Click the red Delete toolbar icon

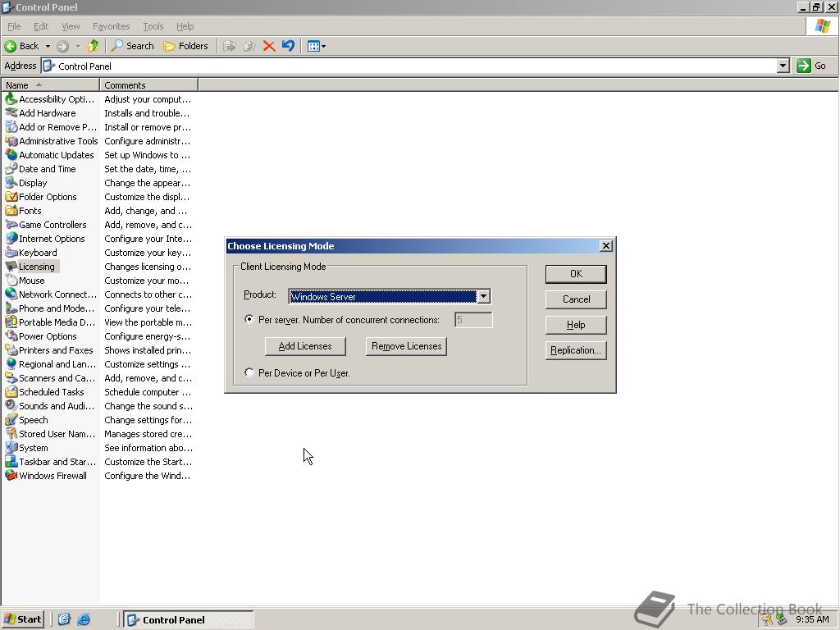click(x=269, y=46)
